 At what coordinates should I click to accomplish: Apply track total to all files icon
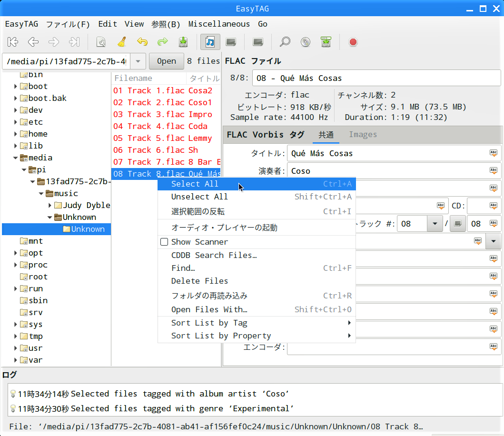pyautogui.click(x=494, y=223)
